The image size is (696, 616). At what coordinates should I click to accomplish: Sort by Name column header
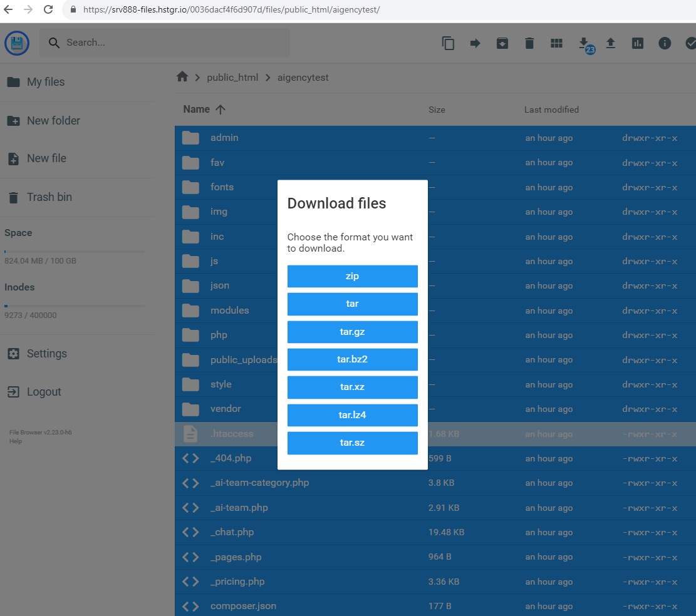tap(197, 110)
